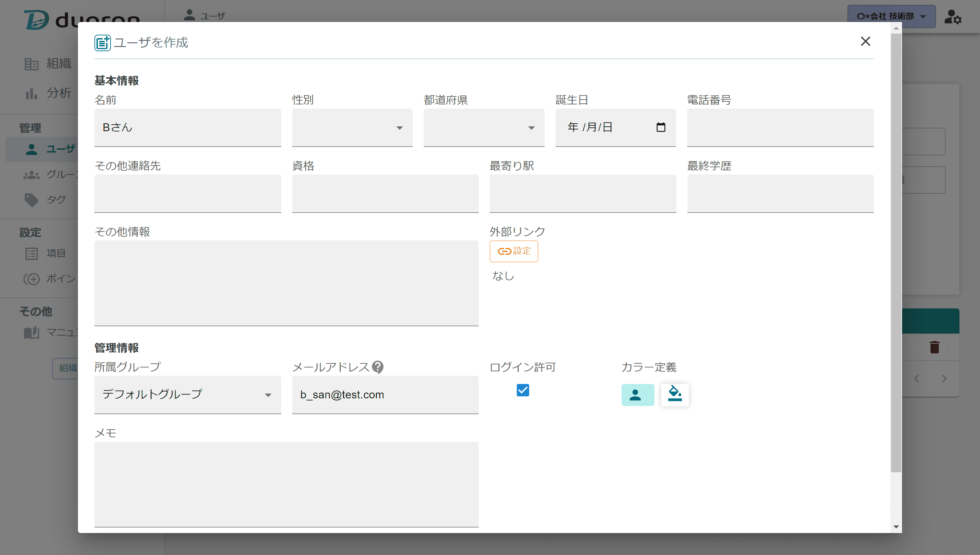The image size is (980, 555).
Task: Open the 誕生日 calendar picker icon
Action: coord(661,127)
